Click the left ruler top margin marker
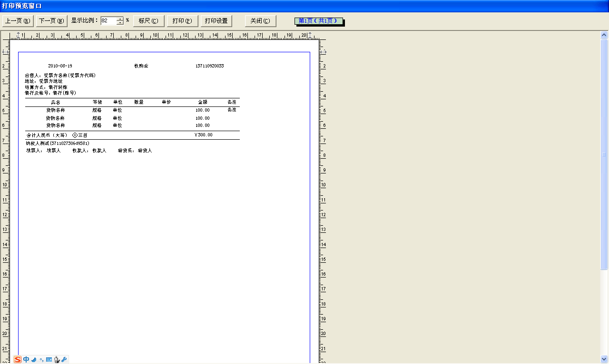The height and width of the screenshot is (364, 609). (5, 51)
